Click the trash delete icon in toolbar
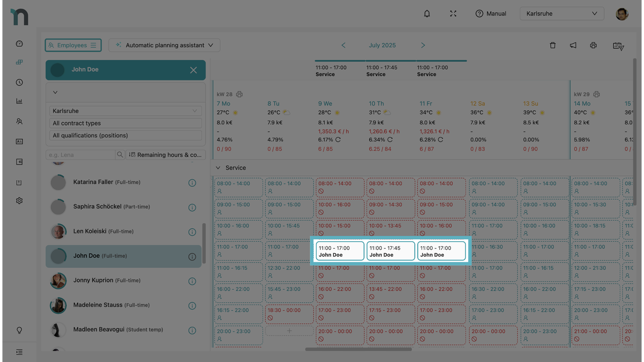The width and height of the screenshot is (644, 362). 553,45
